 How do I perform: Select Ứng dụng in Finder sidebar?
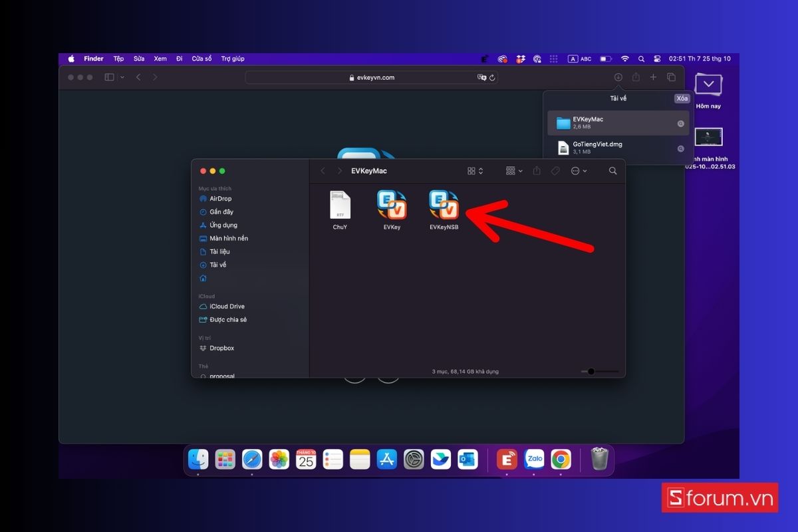(x=223, y=225)
